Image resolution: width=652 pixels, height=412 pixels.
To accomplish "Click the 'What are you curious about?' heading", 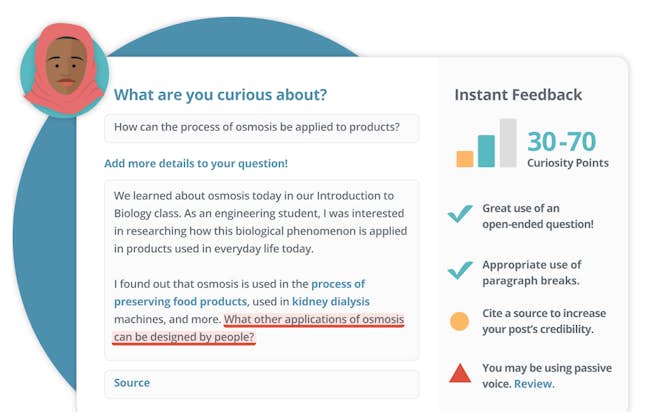I will point(220,95).
